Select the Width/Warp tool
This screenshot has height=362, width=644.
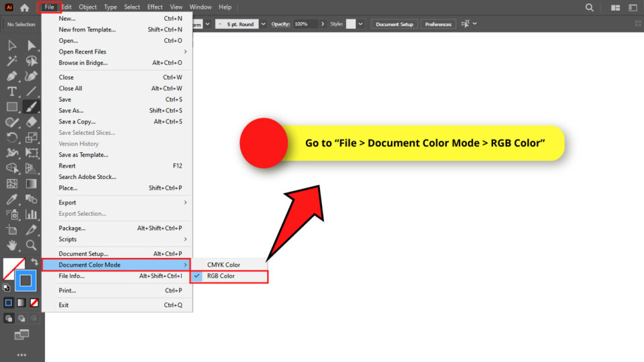(12, 153)
